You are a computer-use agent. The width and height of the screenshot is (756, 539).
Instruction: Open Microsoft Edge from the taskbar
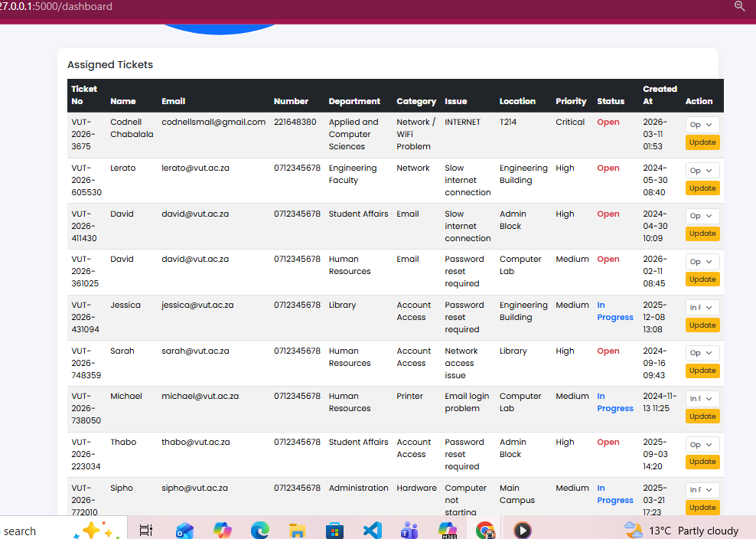[260, 531]
